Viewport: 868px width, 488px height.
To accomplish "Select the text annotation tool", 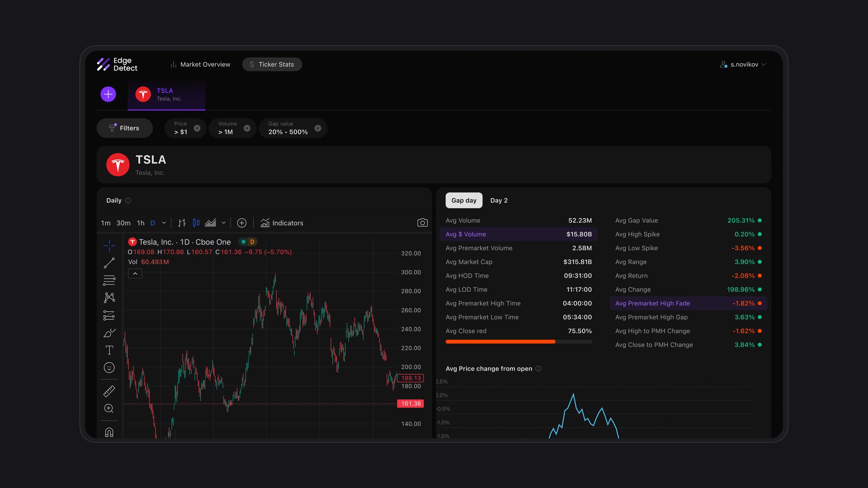I will (109, 350).
